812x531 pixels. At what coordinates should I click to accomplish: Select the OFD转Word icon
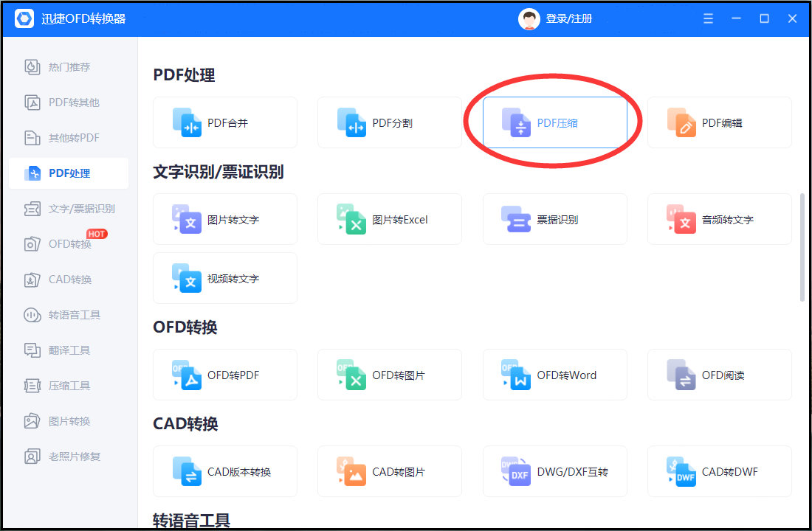tap(516, 375)
